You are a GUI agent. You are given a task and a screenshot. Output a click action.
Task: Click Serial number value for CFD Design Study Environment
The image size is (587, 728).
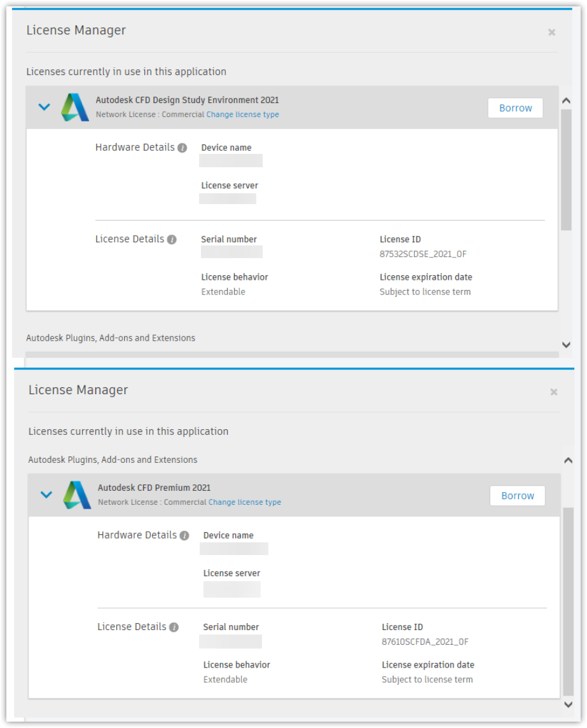point(231,252)
